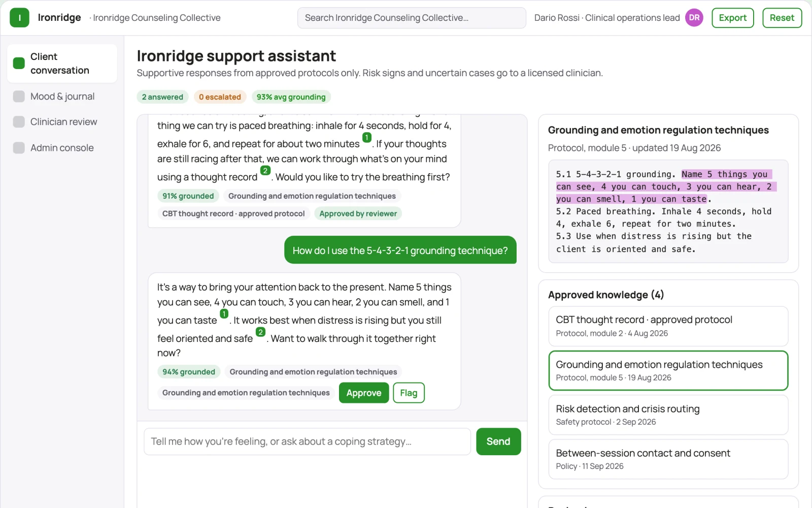
Task: Select the CBT thought record knowledge card
Action: coord(668,326)
